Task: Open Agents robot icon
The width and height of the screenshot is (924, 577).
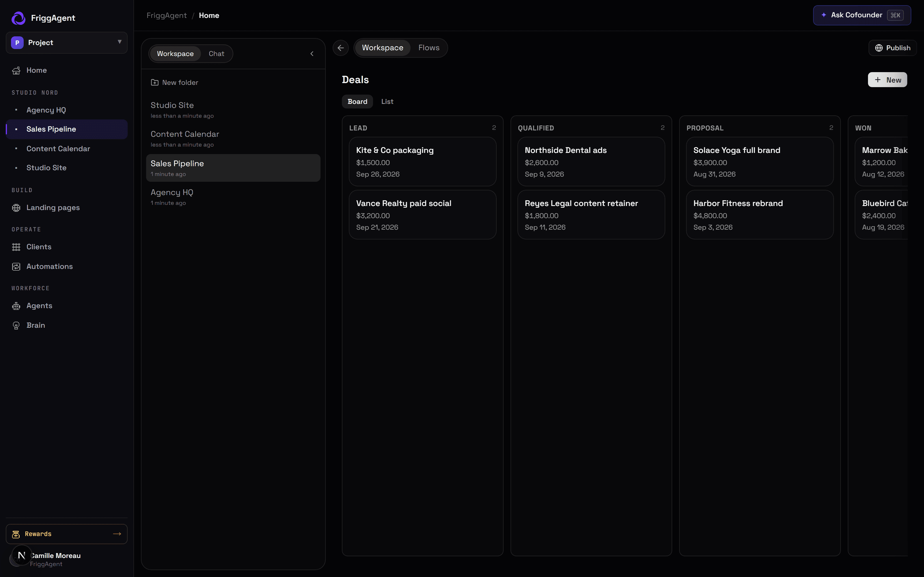Action: click(x=16, y=306)
